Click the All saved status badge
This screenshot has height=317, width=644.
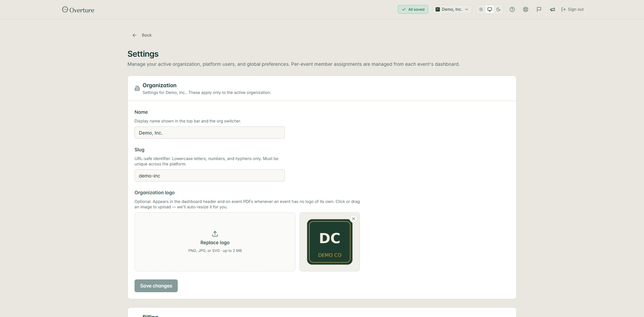pyautogui.click(x=413, y=9)
